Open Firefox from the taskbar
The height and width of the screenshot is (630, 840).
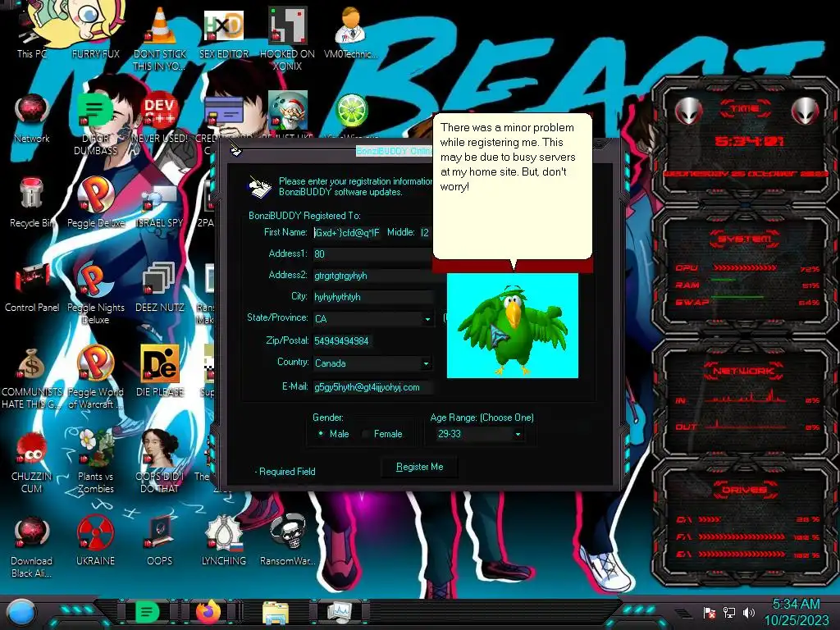coord(208,612)
